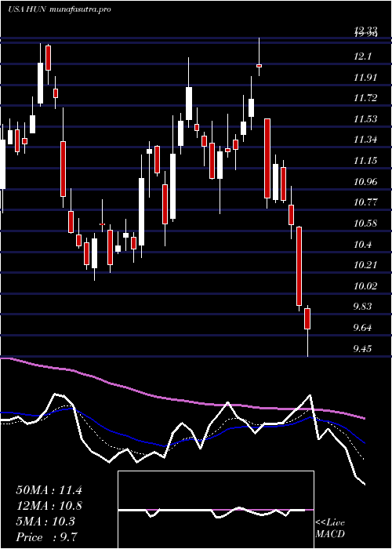Click the 10.02 price axis label
Viewport: 392px width, 549px height.
pos(365,285)
